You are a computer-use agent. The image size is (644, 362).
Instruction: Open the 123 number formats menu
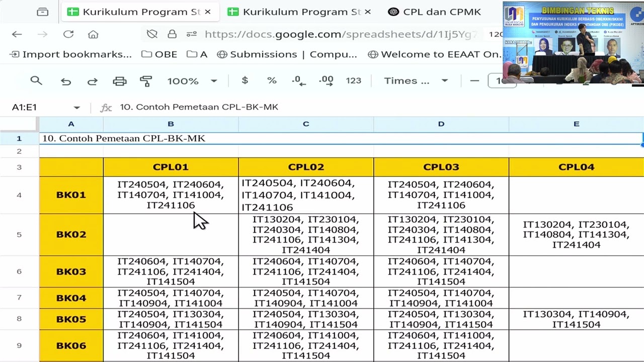[354, 80]
